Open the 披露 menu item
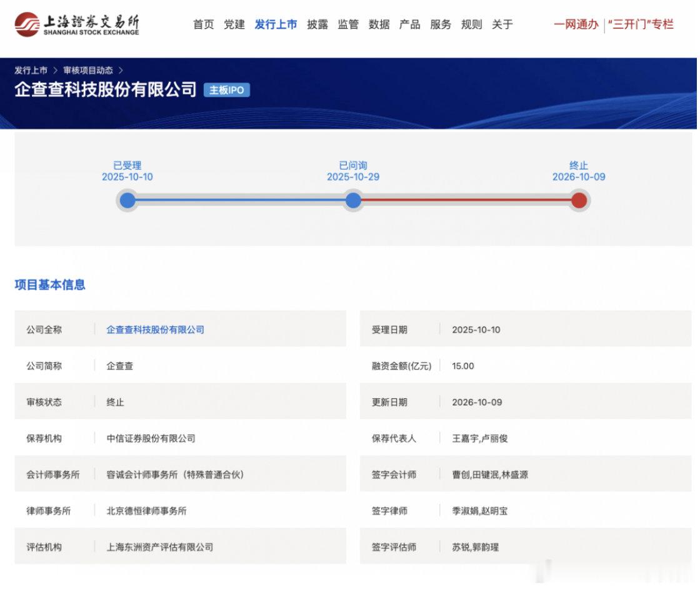Screen dimensions: 700x589 pos(317,24)
